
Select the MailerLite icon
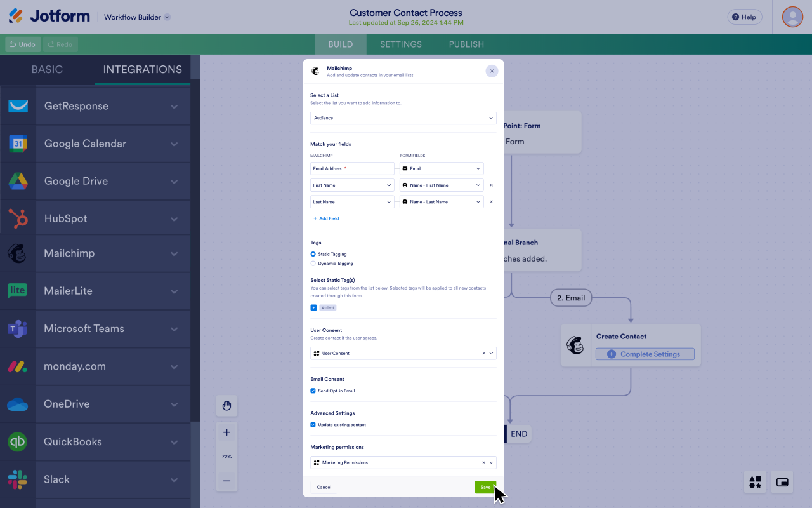17,291
